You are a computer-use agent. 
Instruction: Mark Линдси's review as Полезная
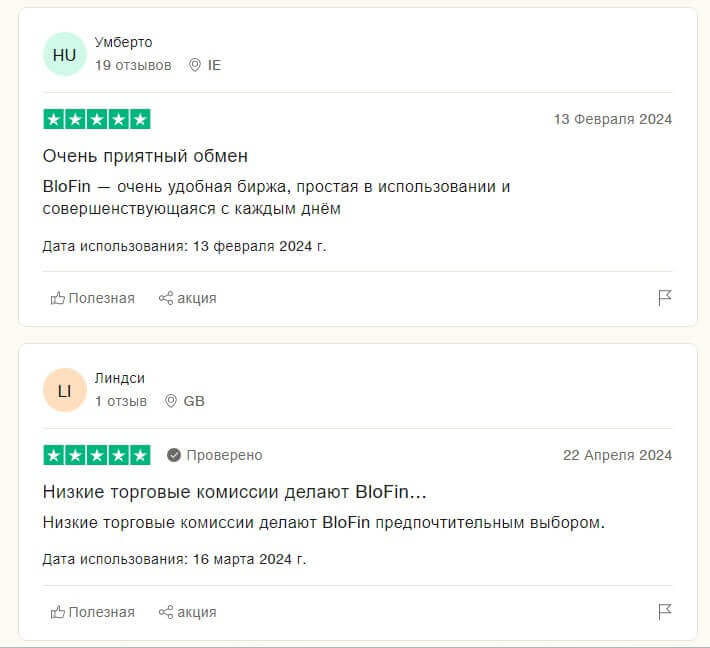point(93,612)
